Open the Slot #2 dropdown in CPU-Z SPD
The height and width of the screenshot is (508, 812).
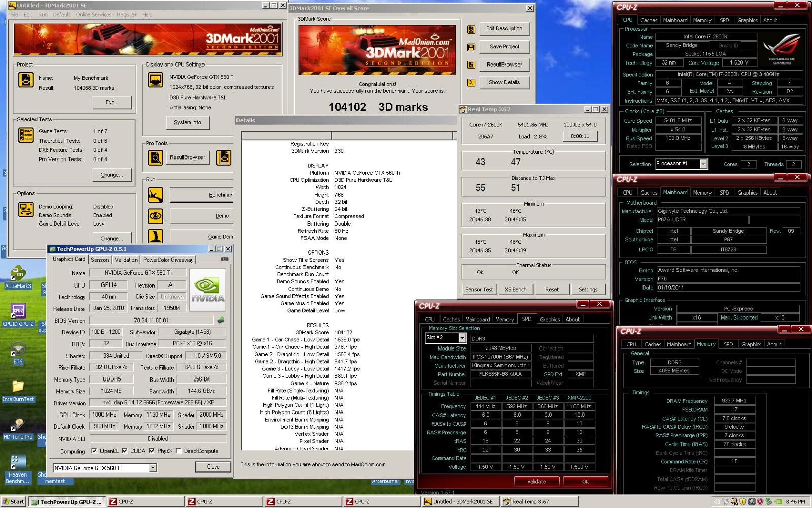pyautogui.click(x=462, y=338)
